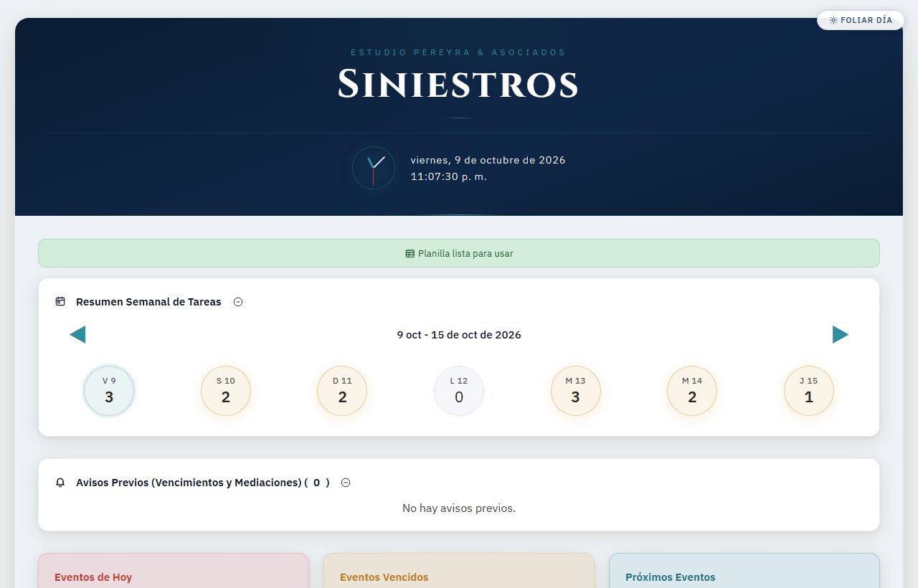
Task: Select the J 15 day circle
Action: coord(809,391)
